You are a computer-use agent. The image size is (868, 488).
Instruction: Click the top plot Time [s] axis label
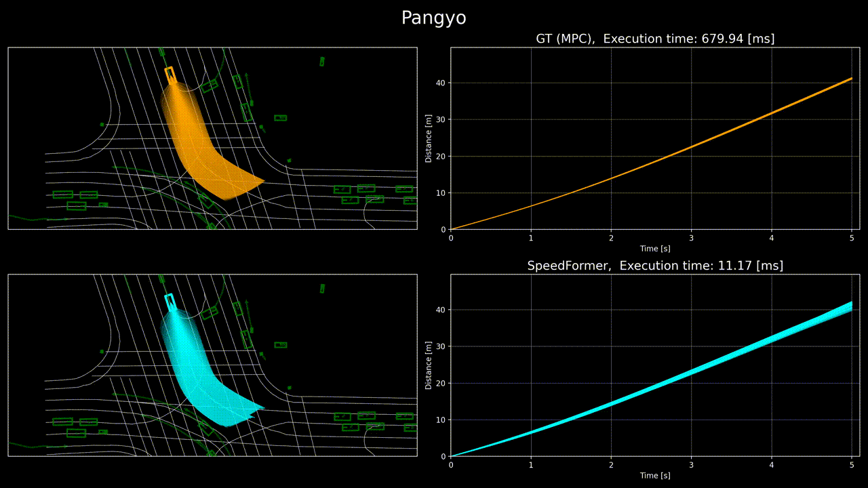click(655, 249)
